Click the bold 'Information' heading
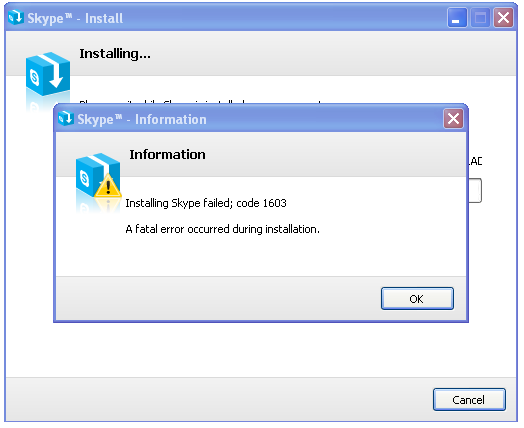This screenshot has height=428, width=524. tap(167, 154)
